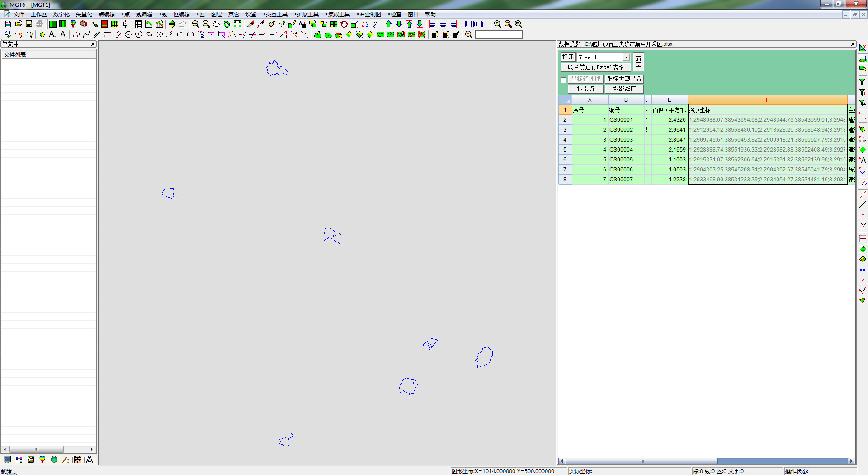Click the mirror triangles icon

coord(365,24)
